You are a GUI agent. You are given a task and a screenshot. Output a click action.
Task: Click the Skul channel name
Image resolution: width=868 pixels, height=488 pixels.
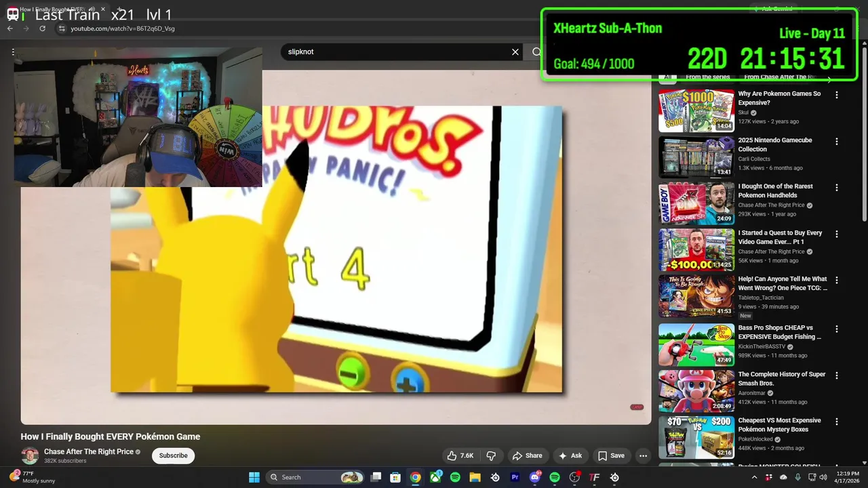coord(743,113)
